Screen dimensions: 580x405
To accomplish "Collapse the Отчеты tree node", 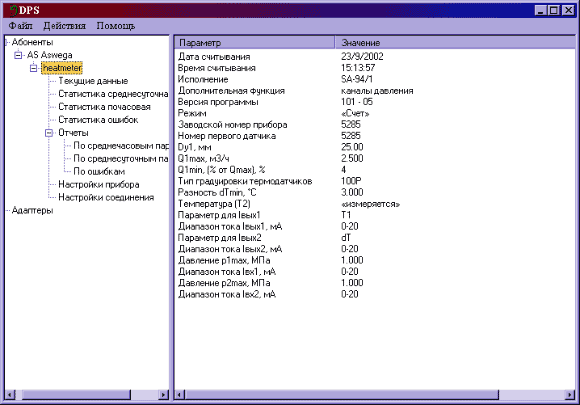I will click(49, 133).
